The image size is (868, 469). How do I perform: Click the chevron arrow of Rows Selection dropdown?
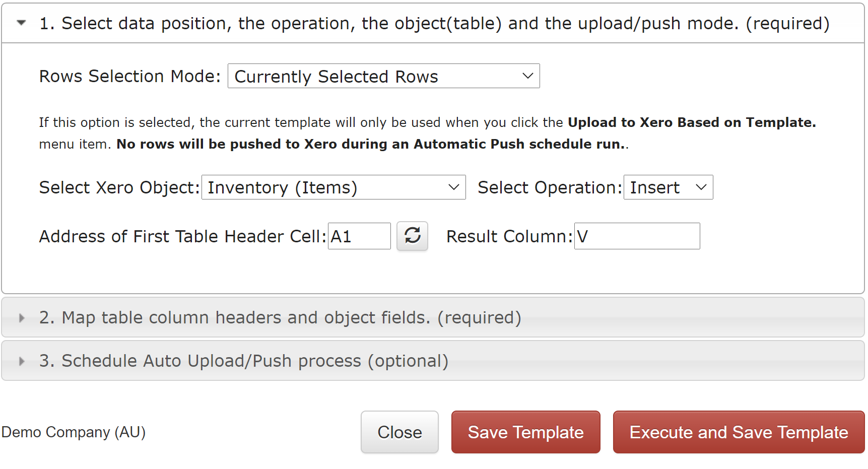pyautogui.click(x=527, y=76)
